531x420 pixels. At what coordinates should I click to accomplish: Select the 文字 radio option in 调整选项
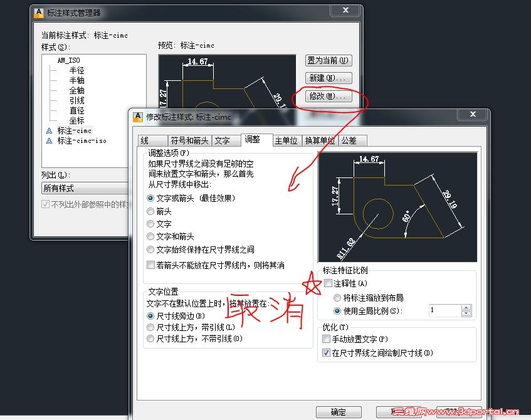(150, 224)
